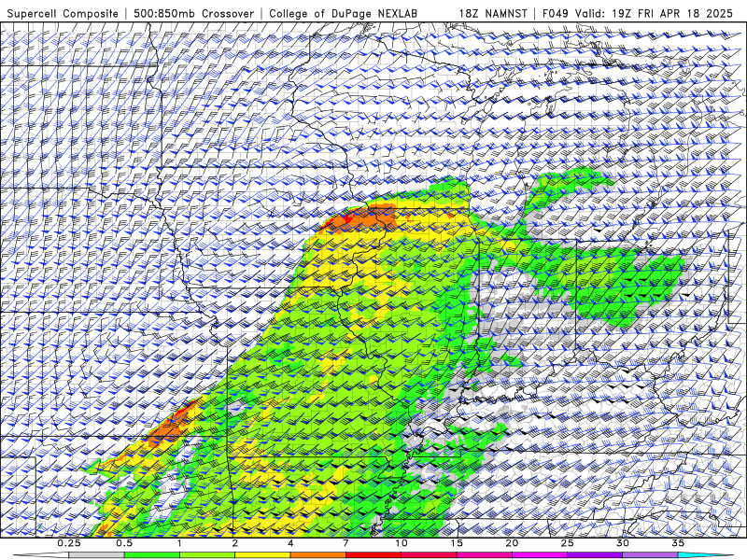Click the legend value label '35'
Viewport: 747px width, 560px height.
(678, 543)
